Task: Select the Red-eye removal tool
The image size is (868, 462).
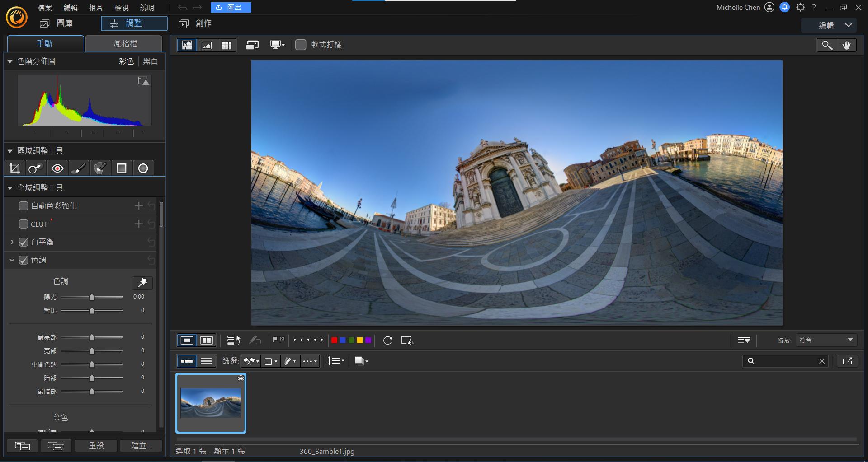Action: click(x=57, y=168)
